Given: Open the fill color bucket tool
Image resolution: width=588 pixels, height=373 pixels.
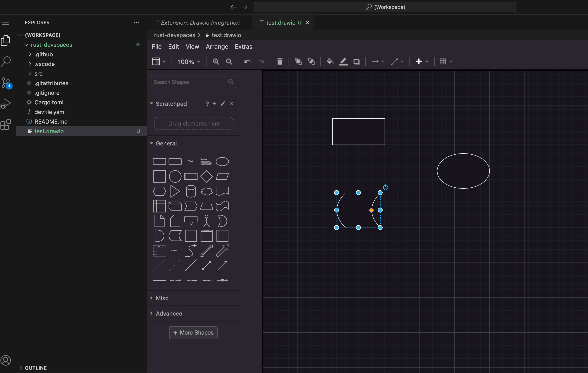Looking at the screenshot, I should point(330,61).
